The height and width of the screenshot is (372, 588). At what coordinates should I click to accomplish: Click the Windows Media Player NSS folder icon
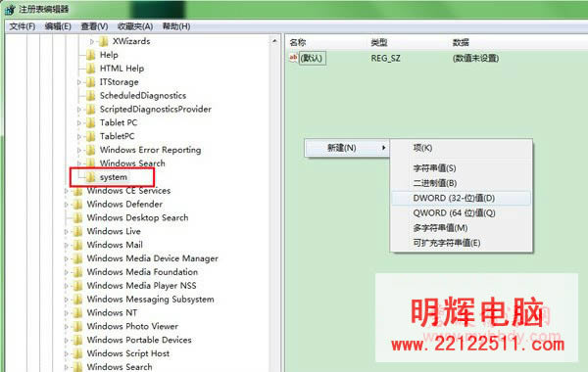77,286
